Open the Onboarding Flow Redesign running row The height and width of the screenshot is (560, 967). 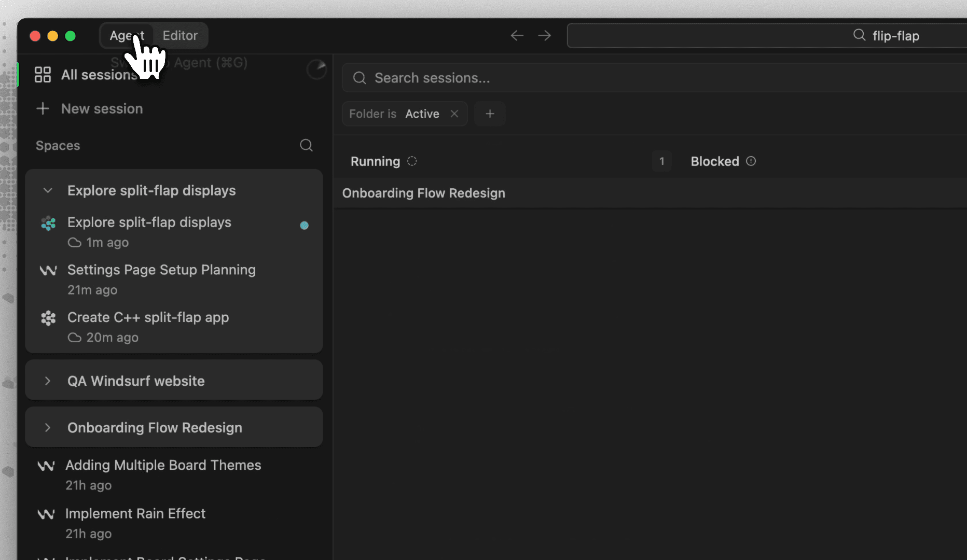[x=650, y=193]
